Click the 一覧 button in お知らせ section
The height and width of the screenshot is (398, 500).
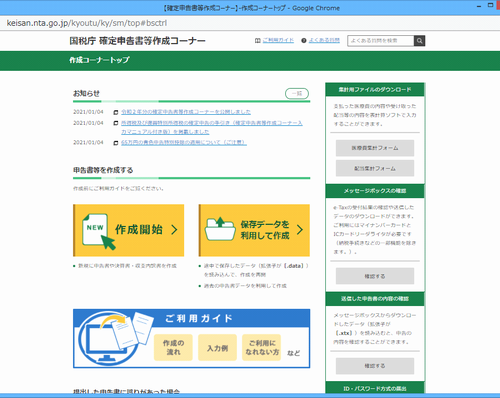click(x=297, y=94)
